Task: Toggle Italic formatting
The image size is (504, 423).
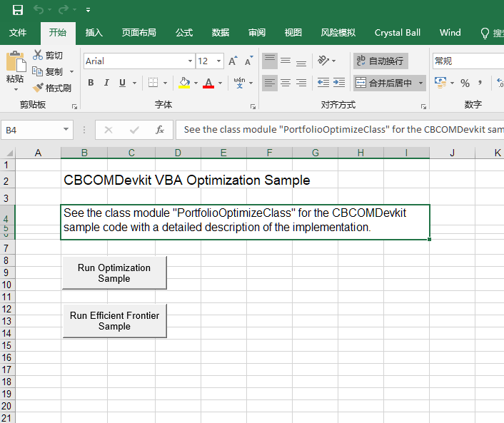Action: pyautogui.click(x=106, y=83)
